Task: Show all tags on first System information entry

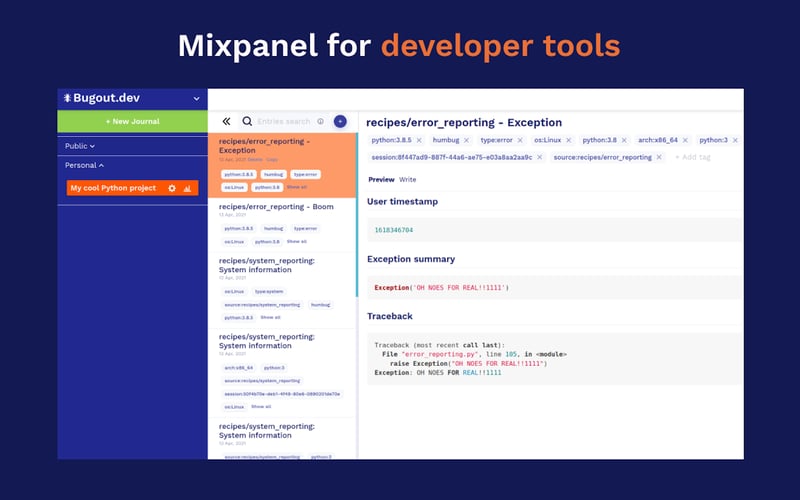Action: [270, 317]
